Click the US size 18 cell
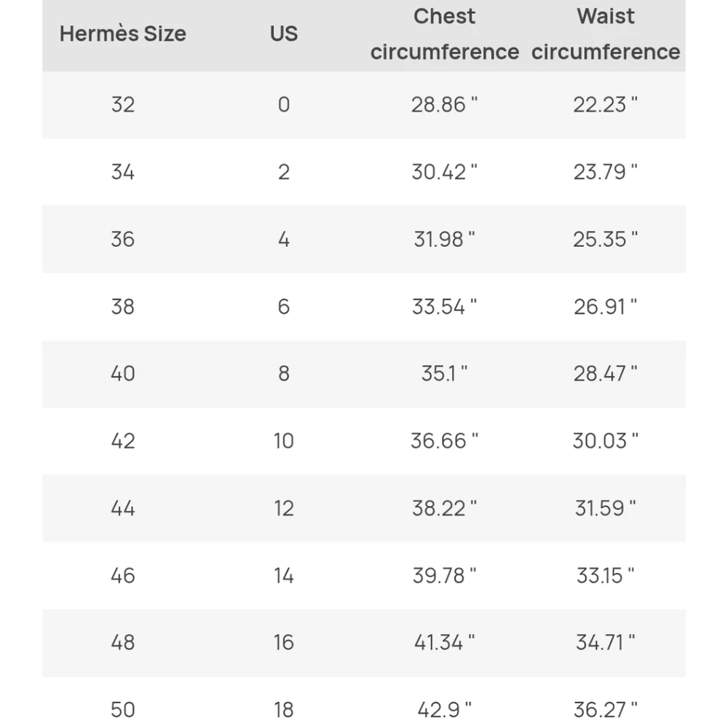 tap(283, 709)
